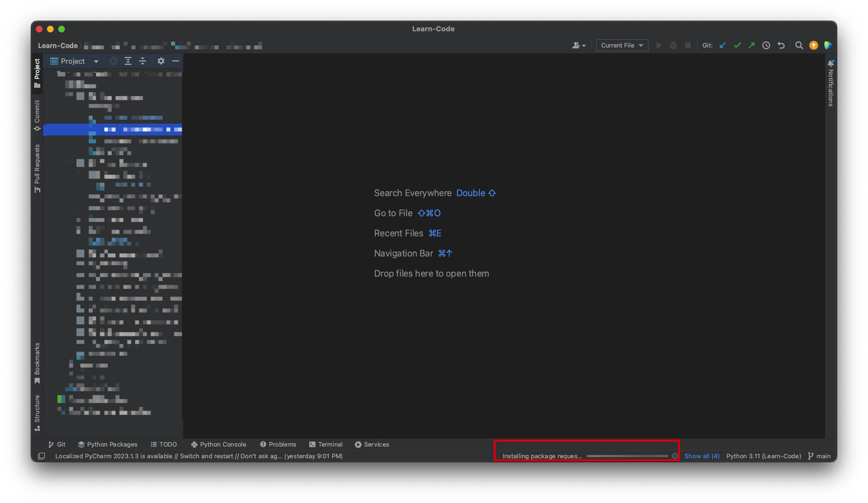This screenshot has width=868, height=503.
Task: Click the Show all (4) link
Action: [x=701, y=456]
